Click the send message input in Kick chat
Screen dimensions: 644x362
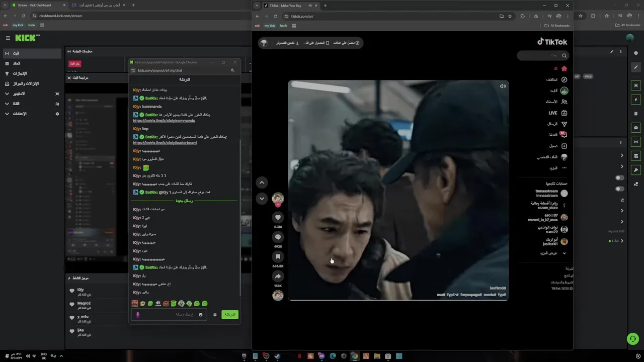click(x=169, y=315)
